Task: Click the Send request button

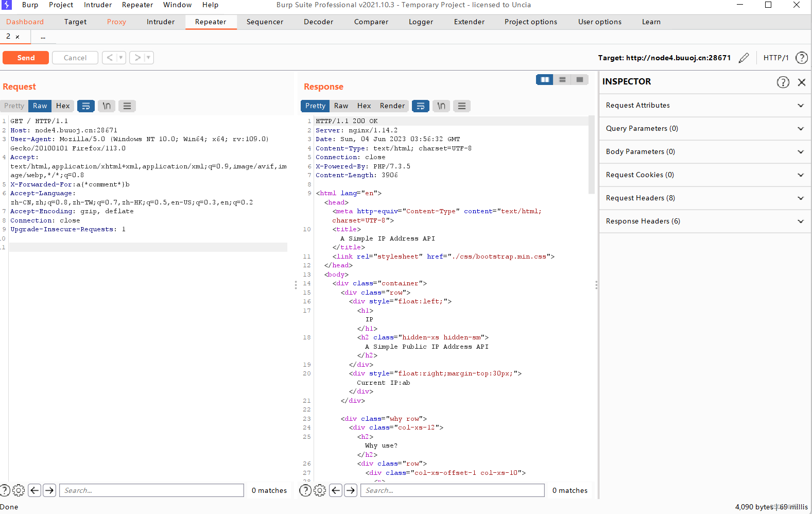Action: (x=26, y=58)
